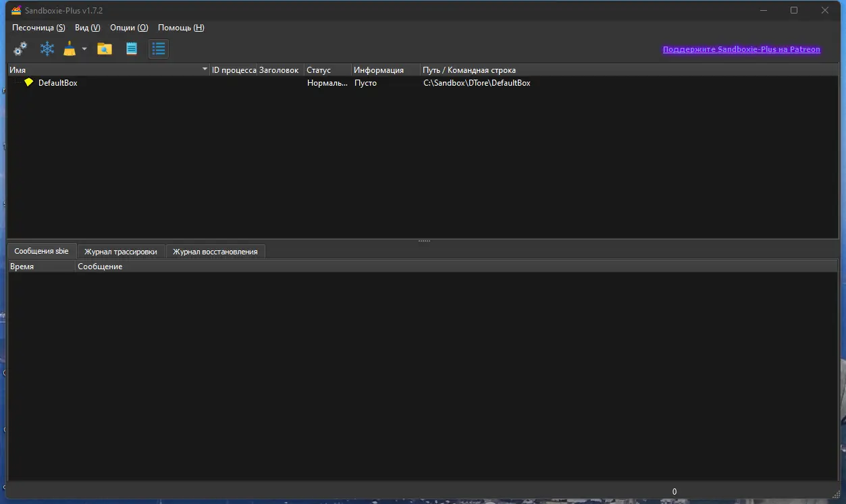The width and height of the screenshot is (846, 504).
Task: Click the status bar 0 counter
Action: point(674,492)
